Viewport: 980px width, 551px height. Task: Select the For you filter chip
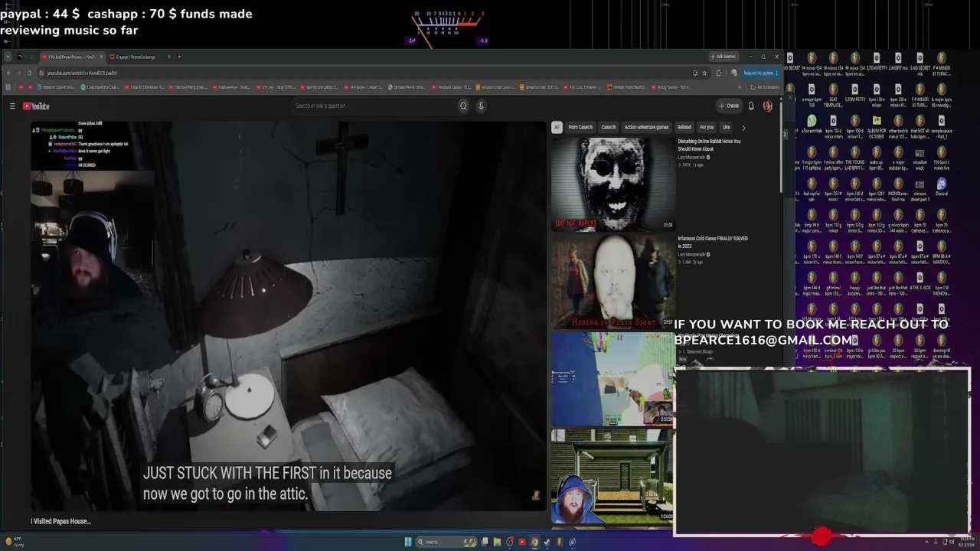(x=707, y=127)
